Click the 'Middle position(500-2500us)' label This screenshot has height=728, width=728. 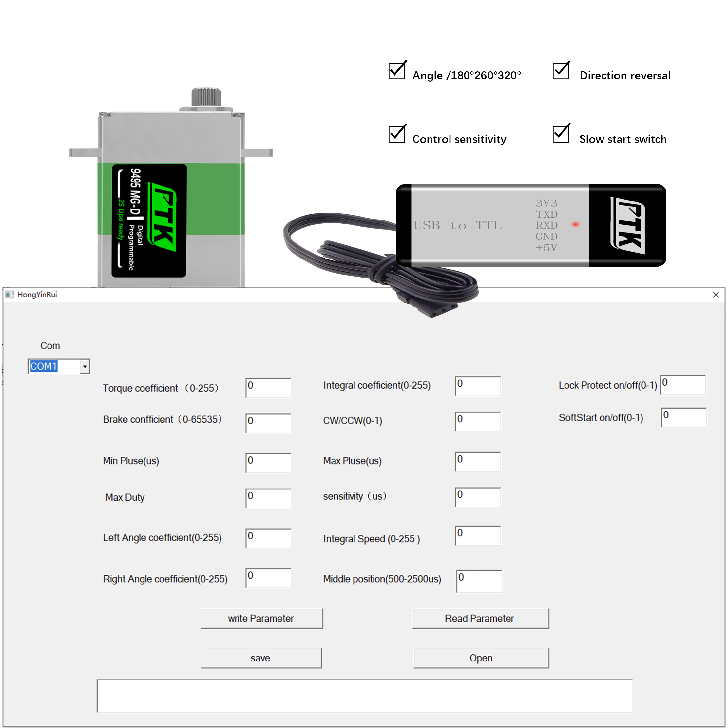[x=382, y=579]
